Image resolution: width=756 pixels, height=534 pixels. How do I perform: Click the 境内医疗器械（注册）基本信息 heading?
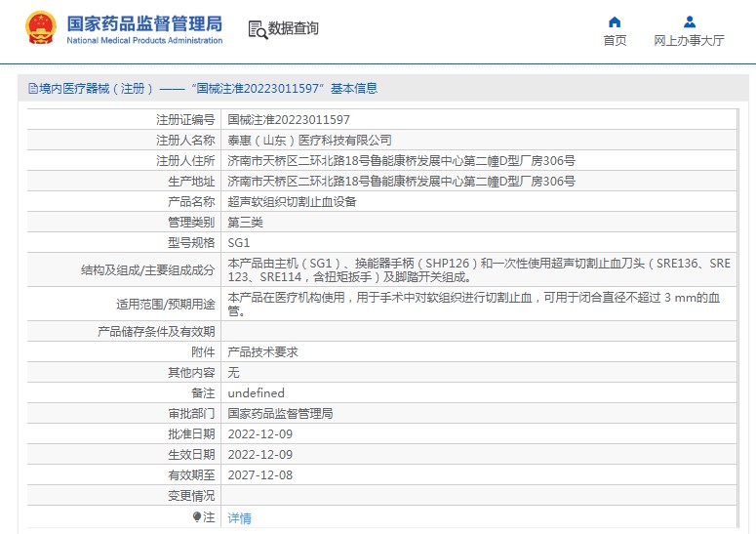[203, 88]
